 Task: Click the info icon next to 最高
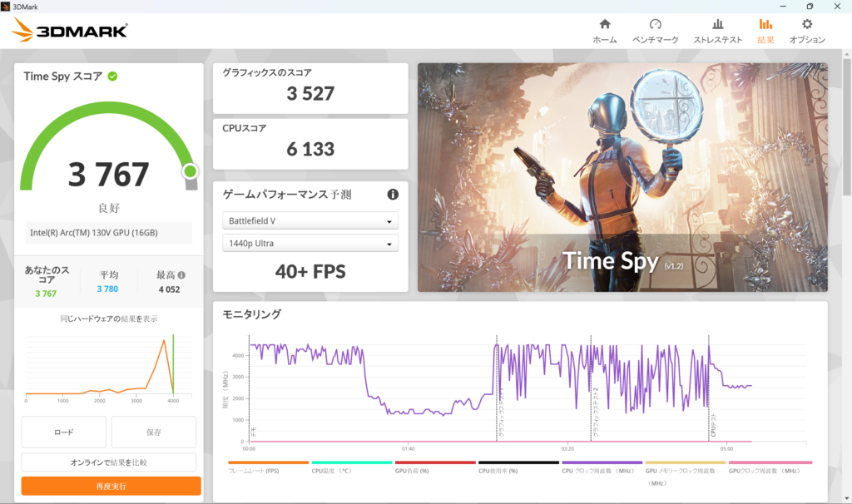click(x=181, y=275)
